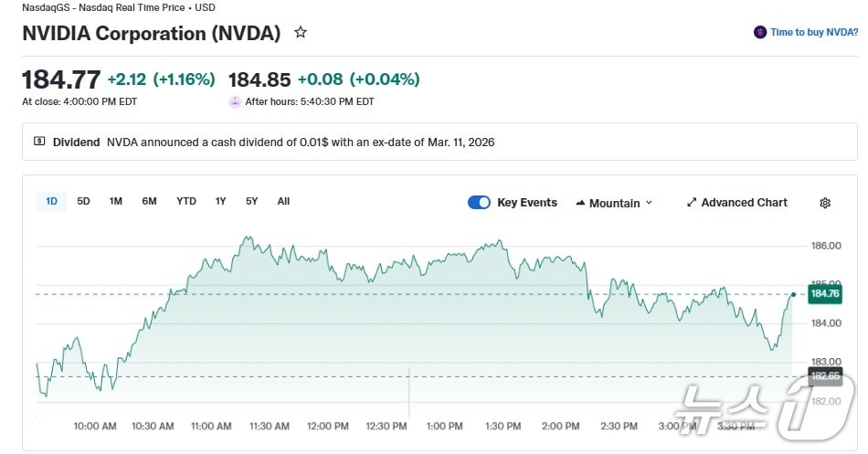Open the Advanced Chart link
This screenshot has height=454, width=868.
tap(744, 203)
